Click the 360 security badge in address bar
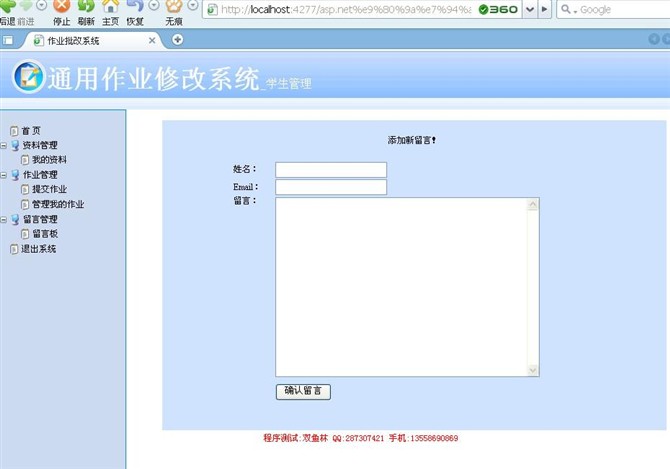The image size is (670, 469). click(x=498, y=9)
